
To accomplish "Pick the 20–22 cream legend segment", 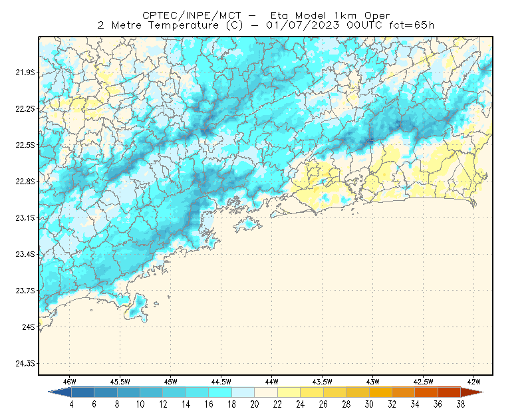I will [x=266, y=392].
